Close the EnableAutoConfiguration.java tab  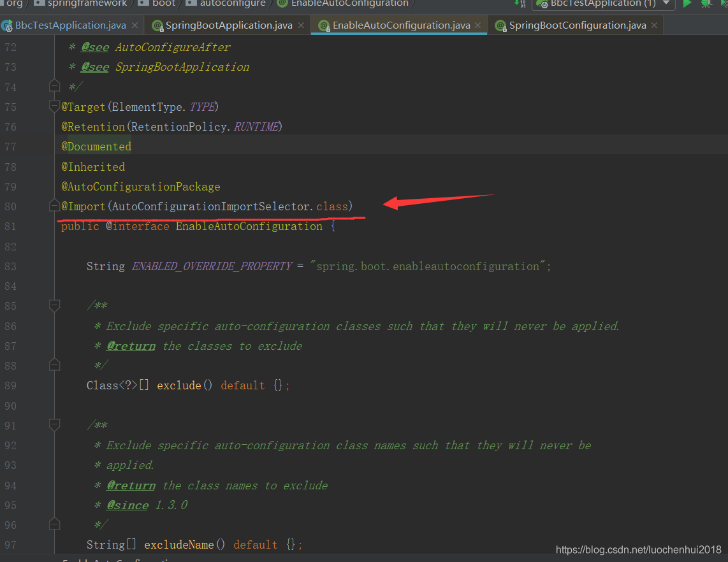[x=477, y=25]
